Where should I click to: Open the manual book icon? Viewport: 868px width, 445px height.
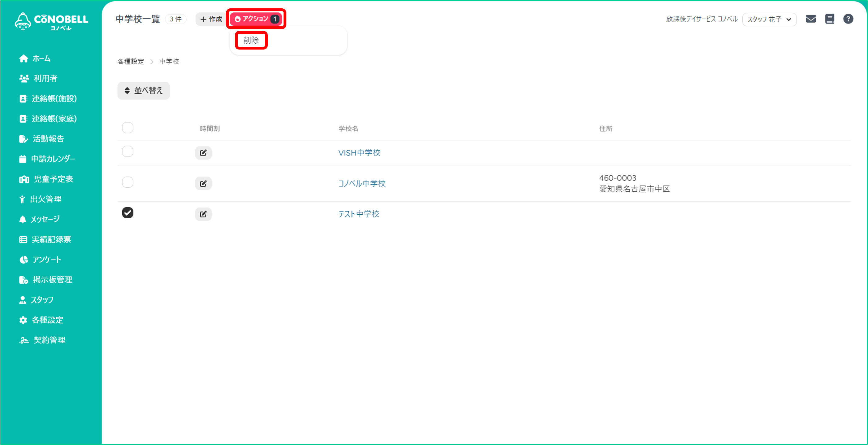tap(830, 19)
